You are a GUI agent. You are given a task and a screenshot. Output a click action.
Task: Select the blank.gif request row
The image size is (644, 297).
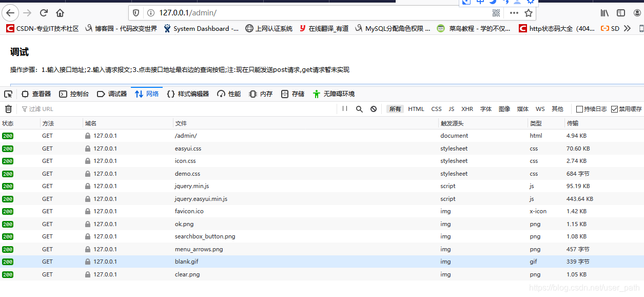(322, 262)
